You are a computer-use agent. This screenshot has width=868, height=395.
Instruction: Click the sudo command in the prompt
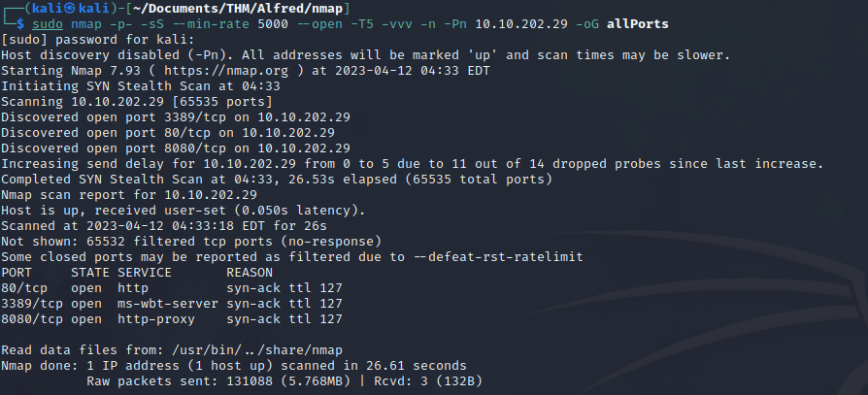tap(48, 23)
